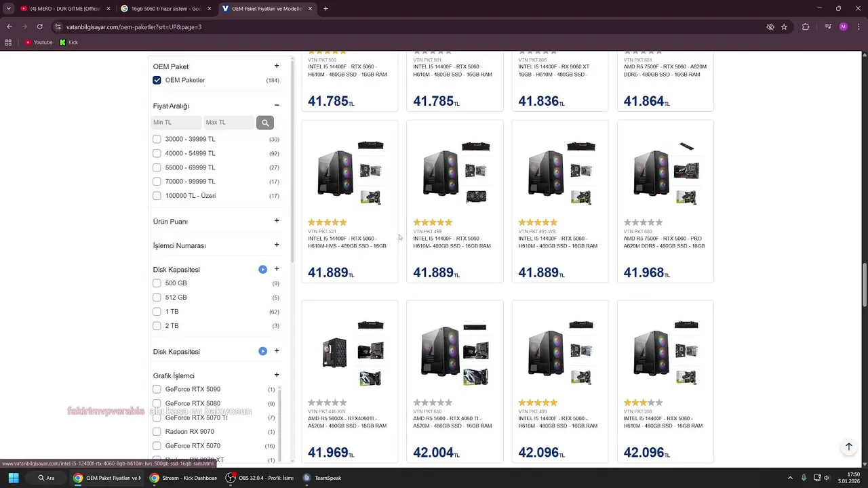Check the 2 TB disk capacity filter
868x488 pixels.
pos(157,326)
